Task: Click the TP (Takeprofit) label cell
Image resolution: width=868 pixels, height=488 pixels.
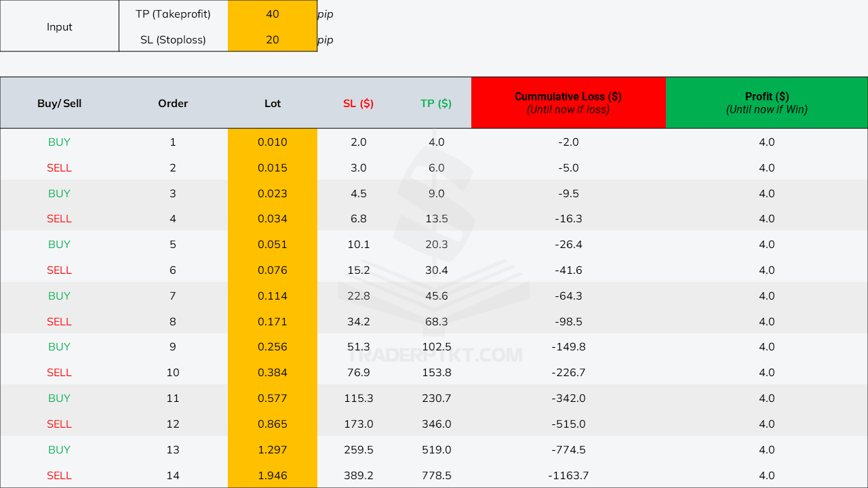Action: (x=173, y=14)
